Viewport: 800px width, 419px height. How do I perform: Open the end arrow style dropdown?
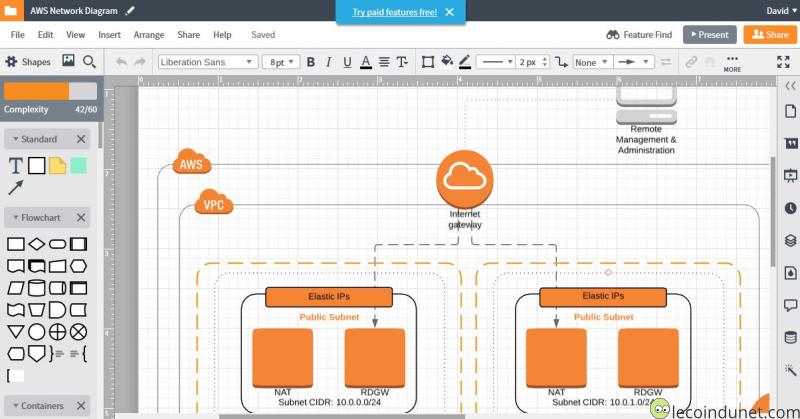tap(634, 62)
